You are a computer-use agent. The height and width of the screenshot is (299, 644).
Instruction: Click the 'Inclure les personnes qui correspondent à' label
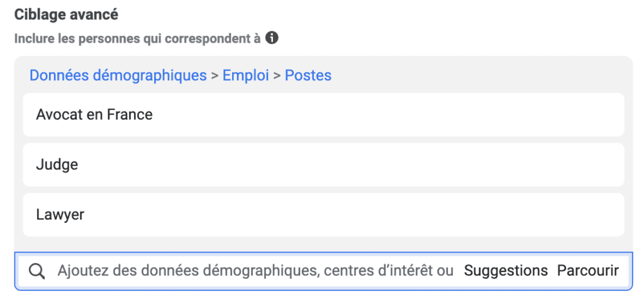[137, 38]
